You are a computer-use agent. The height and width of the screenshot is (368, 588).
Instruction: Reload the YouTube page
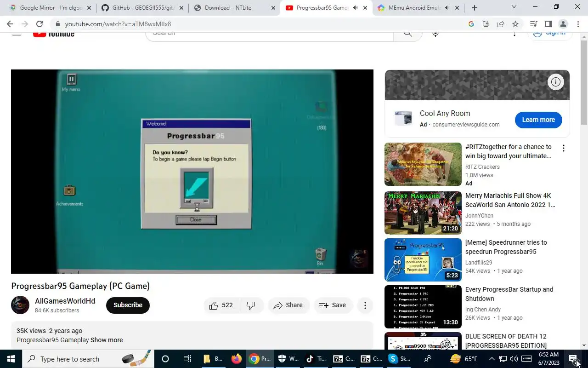[40, 24]
